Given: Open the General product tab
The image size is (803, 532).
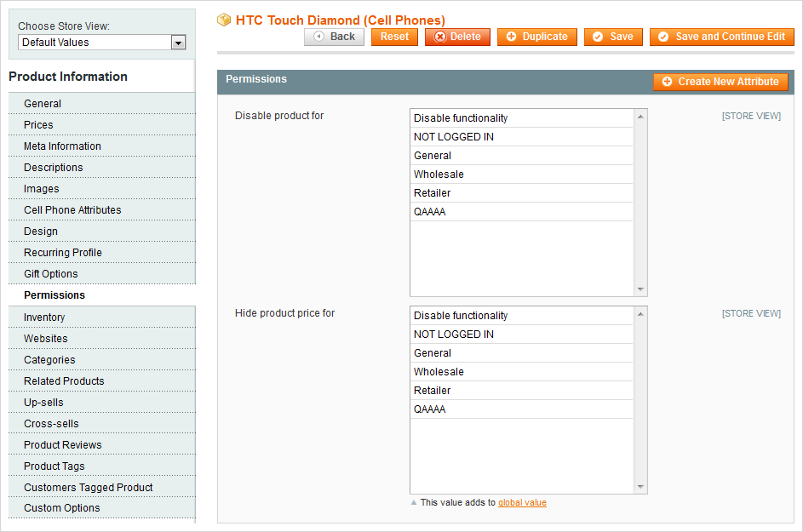Looking at the screenshot, I should [x=102, y=104].
